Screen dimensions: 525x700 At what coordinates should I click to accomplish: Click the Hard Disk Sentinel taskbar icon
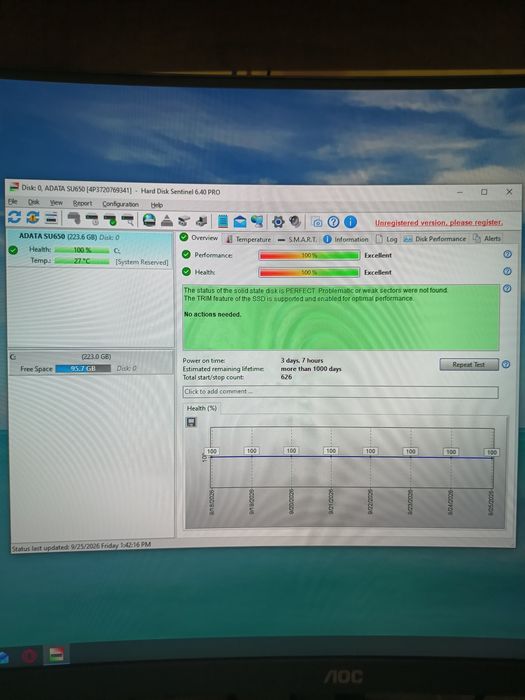[56, 655]
